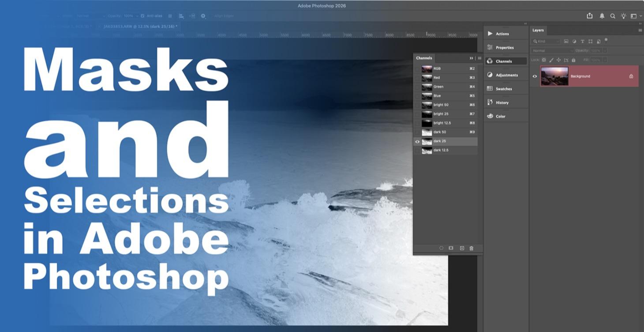The height and width of the screenshot is (332, 644).
Task: Collapse the Layers panel column with double-arrow
Action: click(640, 24)
